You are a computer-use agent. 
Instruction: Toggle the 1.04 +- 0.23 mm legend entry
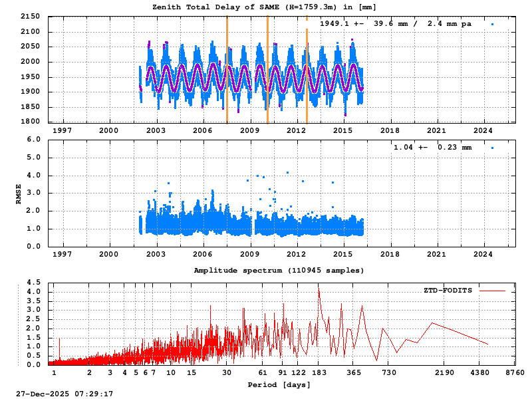[432, 147]
